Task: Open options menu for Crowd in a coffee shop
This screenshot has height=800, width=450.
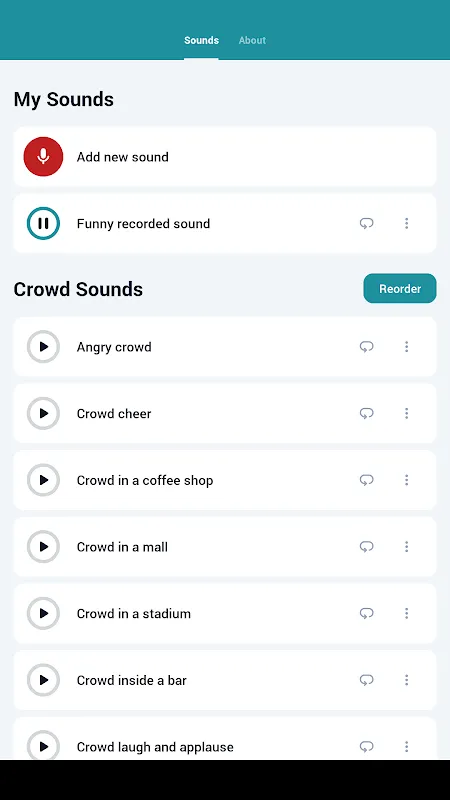Action: (x=407, y=480)
